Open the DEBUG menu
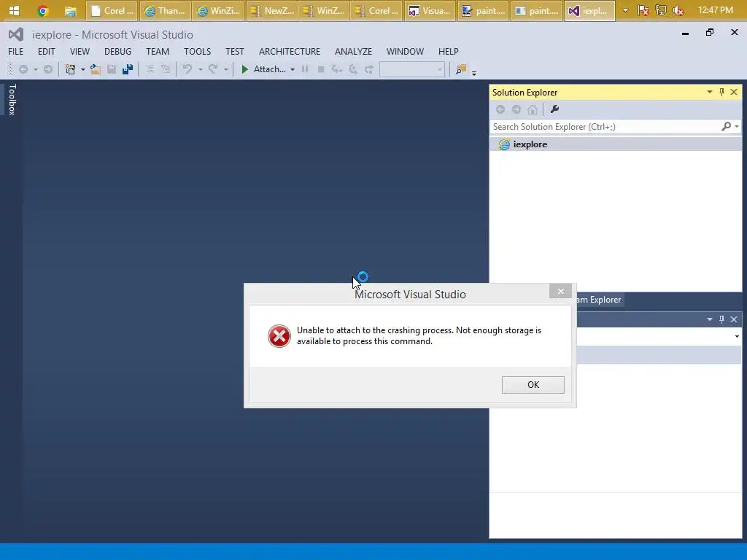747x560 pixels. (117, 52)
